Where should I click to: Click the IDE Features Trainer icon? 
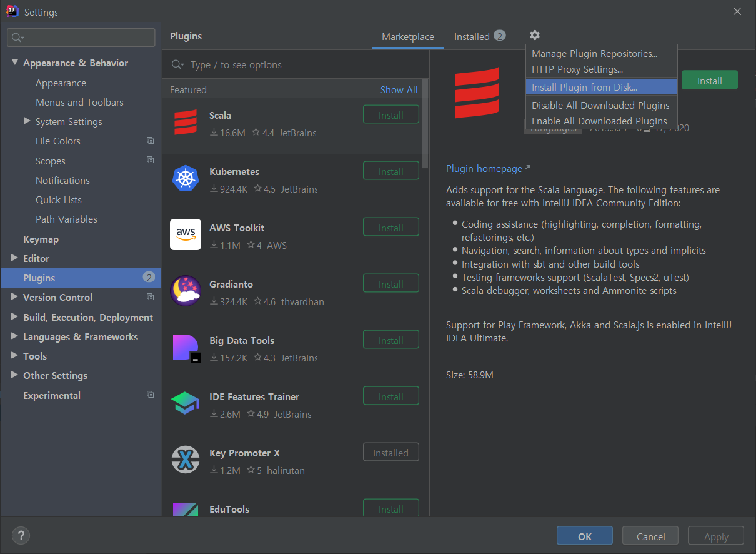[x=186, y=403]
